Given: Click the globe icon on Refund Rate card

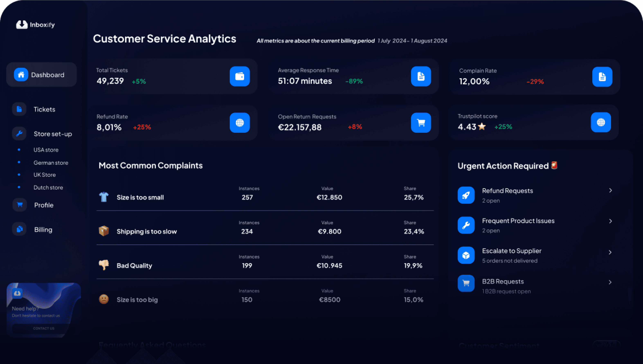Looking at the screenshot, I should [239, 123].
